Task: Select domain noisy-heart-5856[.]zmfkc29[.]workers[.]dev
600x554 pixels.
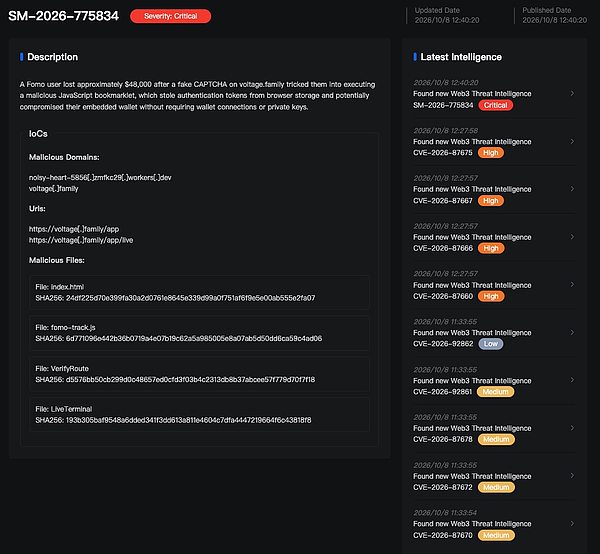Action: [x=100, y=178]
